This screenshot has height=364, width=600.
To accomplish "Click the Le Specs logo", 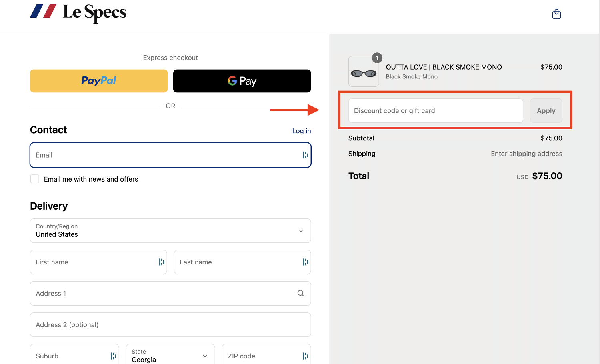I will [x=78, y=12].
